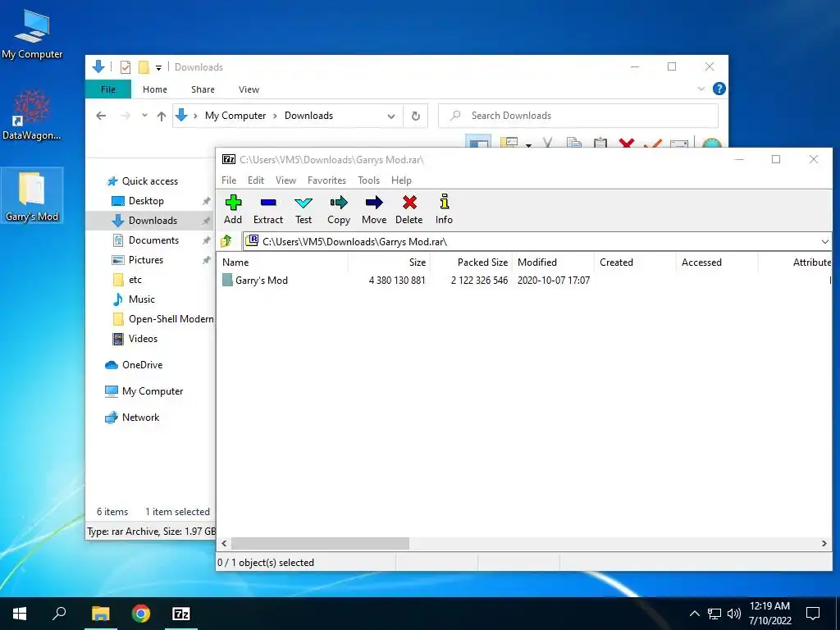The width and height of the screenshot is (840, 630).
Task: Open the volume tray icon
Action: 734,614
